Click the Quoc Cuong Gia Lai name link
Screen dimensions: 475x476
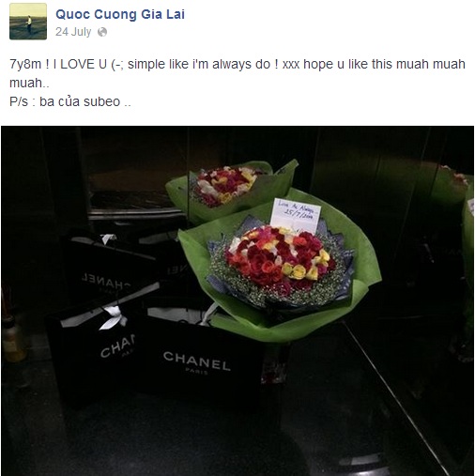pos(120,14)
